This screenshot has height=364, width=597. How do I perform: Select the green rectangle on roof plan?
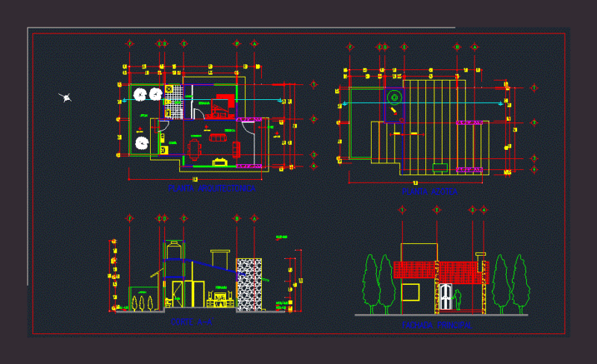click(x=440, y=167)
